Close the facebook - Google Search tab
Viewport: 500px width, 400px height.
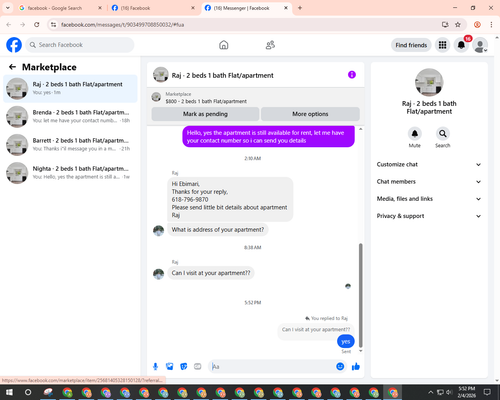pos(100,8)
